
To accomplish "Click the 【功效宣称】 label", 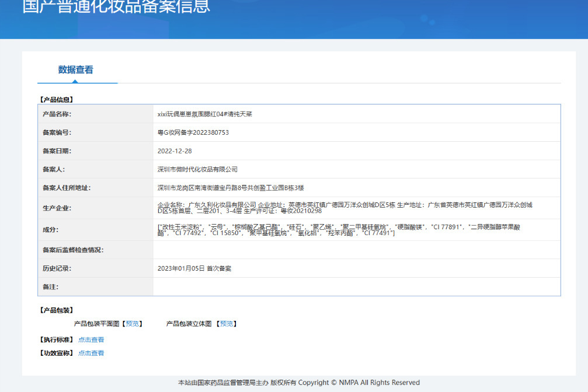I will click(57, 353).
